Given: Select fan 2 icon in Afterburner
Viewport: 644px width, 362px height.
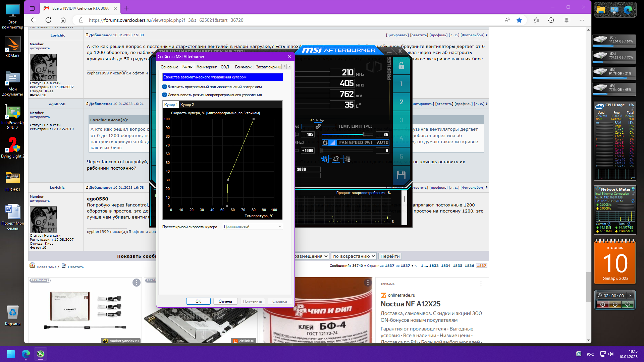Looking at the screenshot, I should pos(347,159).
